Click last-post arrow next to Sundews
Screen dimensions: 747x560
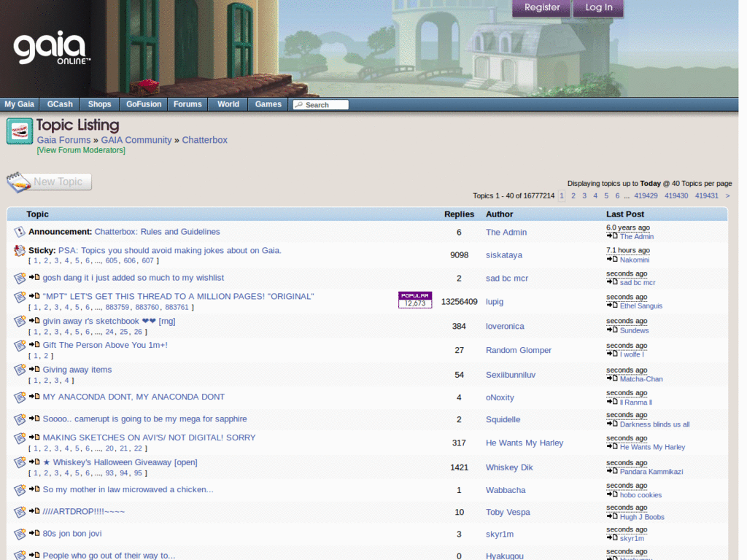tap(611, 330)
